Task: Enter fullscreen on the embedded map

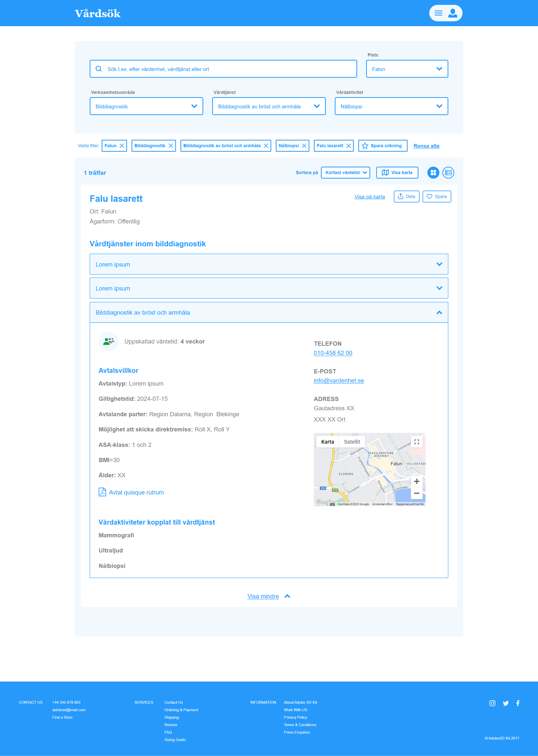Action: 416,442
